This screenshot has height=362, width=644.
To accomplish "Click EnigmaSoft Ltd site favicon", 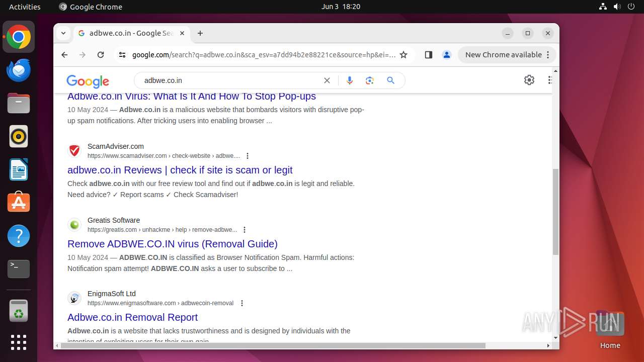I will [74, 298].
